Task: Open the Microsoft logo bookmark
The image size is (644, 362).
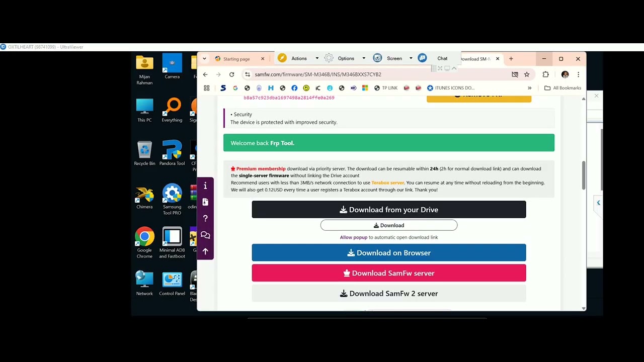Action: tap(365, 88)
